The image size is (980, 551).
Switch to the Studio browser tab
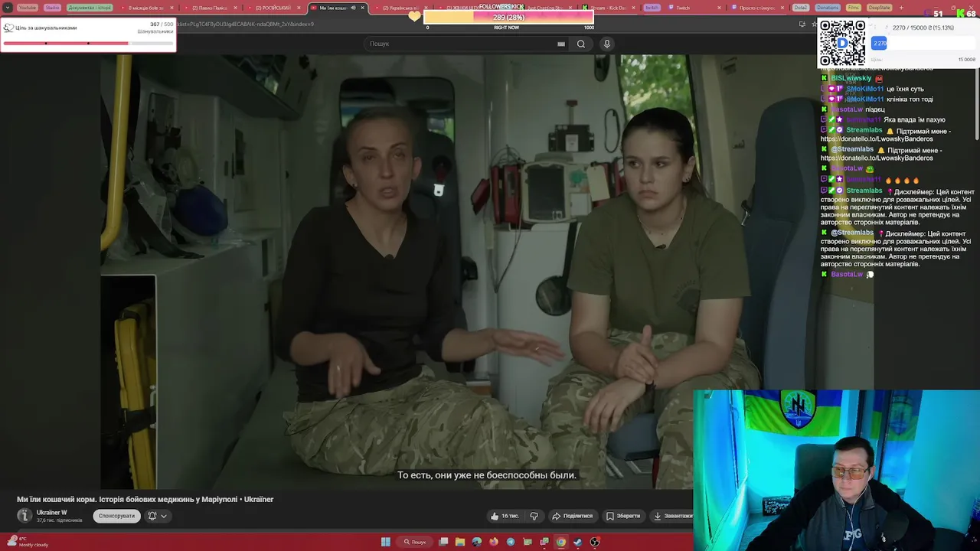52,8
